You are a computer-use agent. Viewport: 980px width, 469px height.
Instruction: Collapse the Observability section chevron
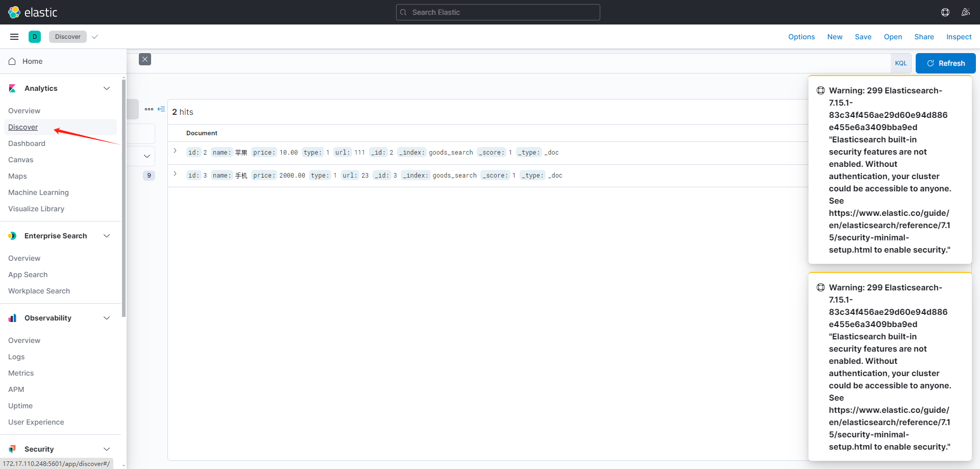coord(107,318)
